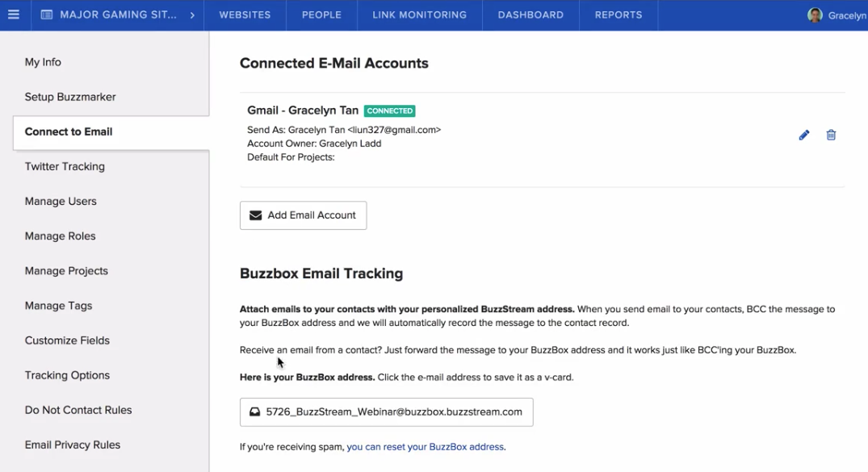Click the inbox icon in BuzzBox address field
The width and height of the screenshot is (868, 472).
254,411
